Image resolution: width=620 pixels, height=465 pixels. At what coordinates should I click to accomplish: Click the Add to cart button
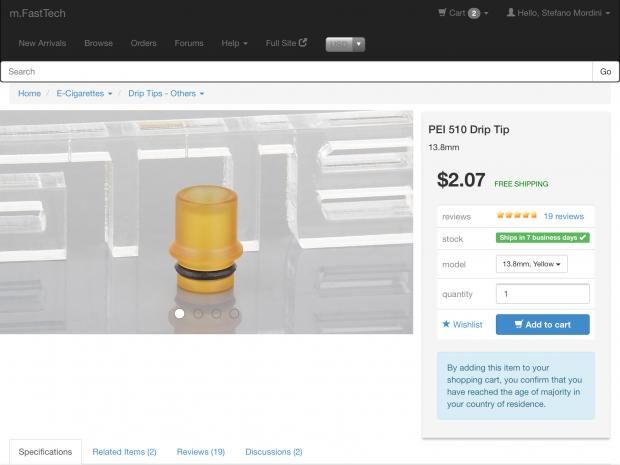(542, 325)
